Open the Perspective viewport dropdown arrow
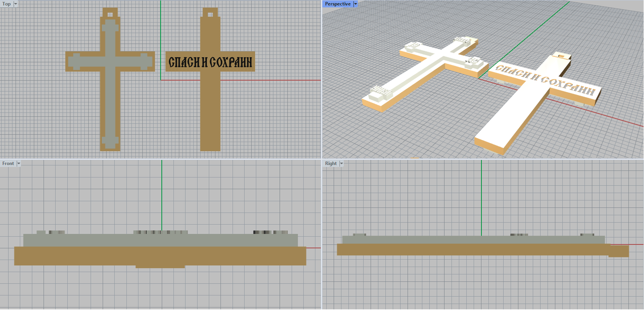The height and width of the screenshot is (311, 644). pos(355,4)
